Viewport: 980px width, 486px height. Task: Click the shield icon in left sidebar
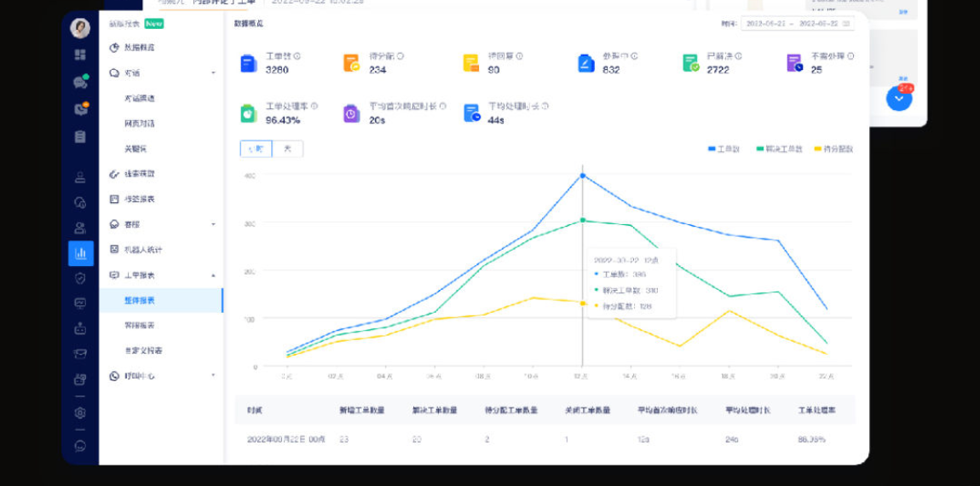pos(80,278)
